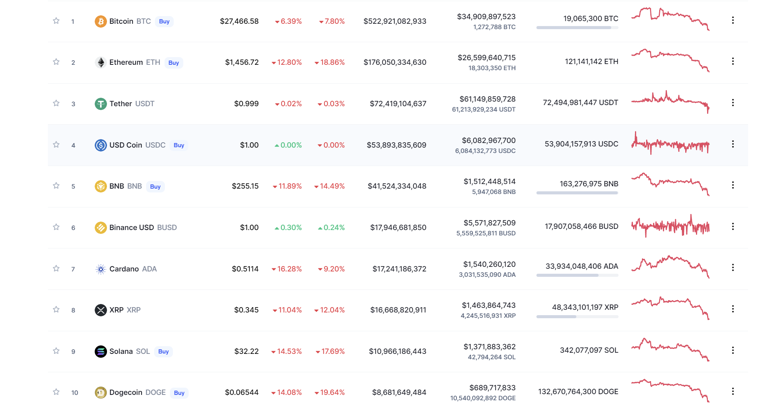Image resolution: width=760 pixels, height=411 pixels.
Task: Click XRP market cap $16,668,820,911
Action: coord(398,310)
